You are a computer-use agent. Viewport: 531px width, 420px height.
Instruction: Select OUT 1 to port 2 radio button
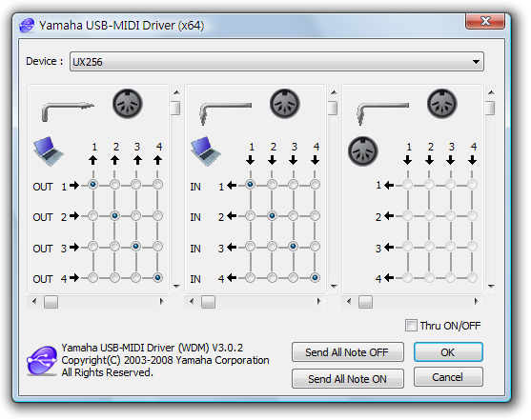114,185
